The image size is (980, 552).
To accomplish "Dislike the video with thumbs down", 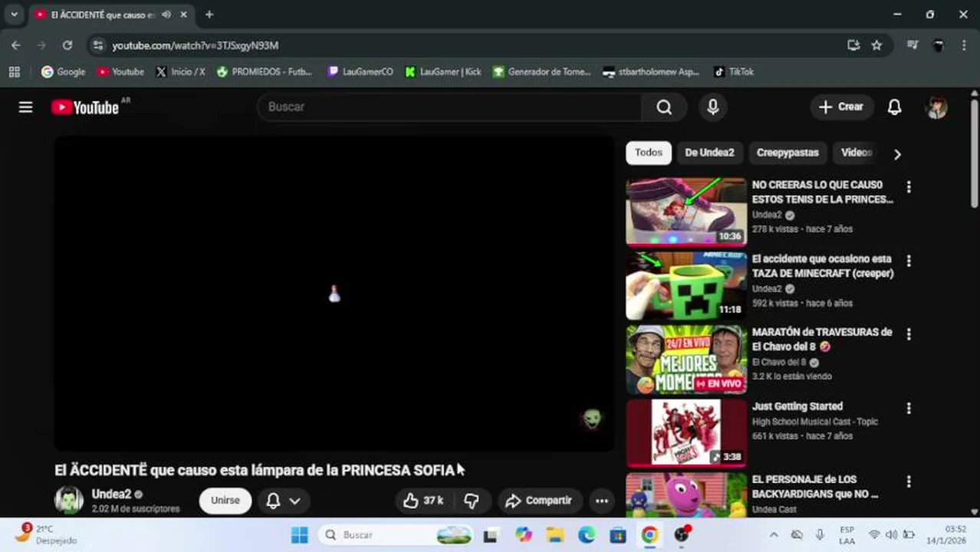I will 472,501.
